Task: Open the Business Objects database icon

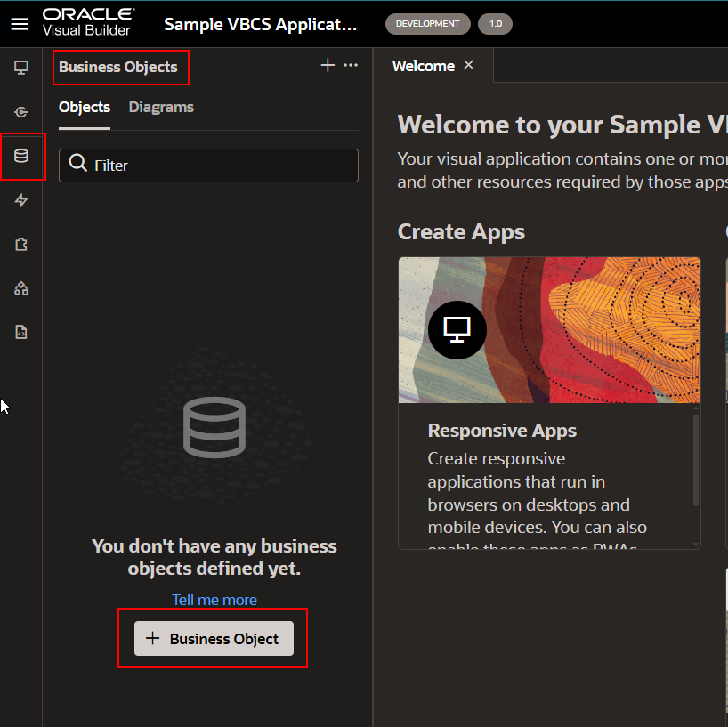Action: point(20,156)
